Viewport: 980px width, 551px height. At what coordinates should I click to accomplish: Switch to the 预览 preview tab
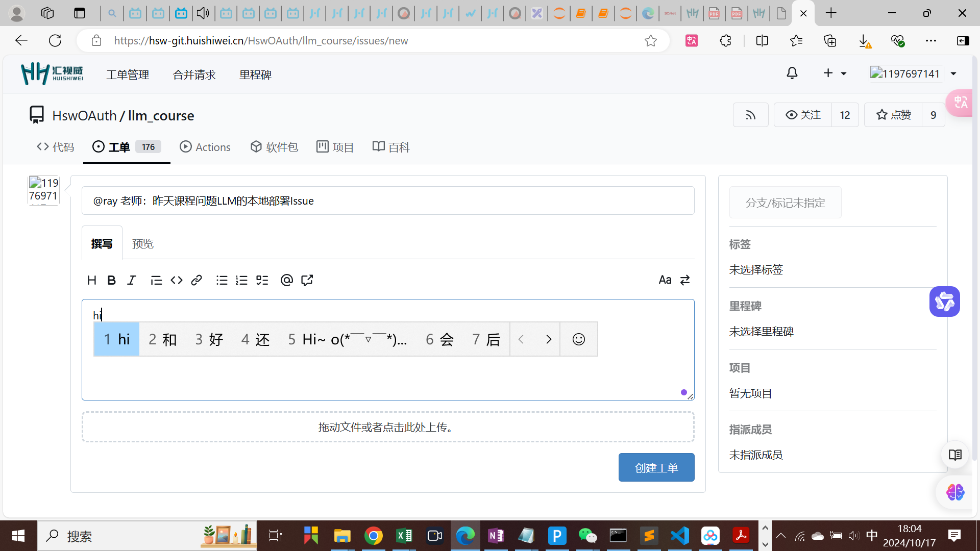coord(143,244)
